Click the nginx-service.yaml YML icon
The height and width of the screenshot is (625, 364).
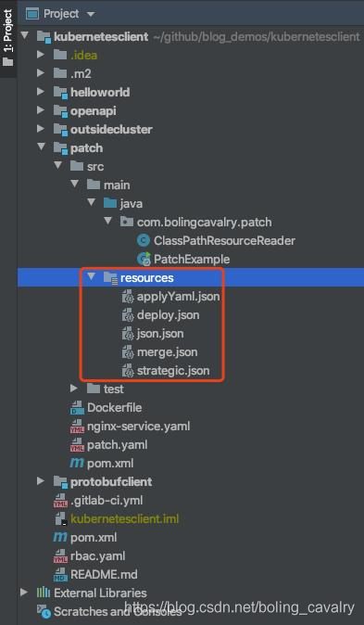pos(77,427)
